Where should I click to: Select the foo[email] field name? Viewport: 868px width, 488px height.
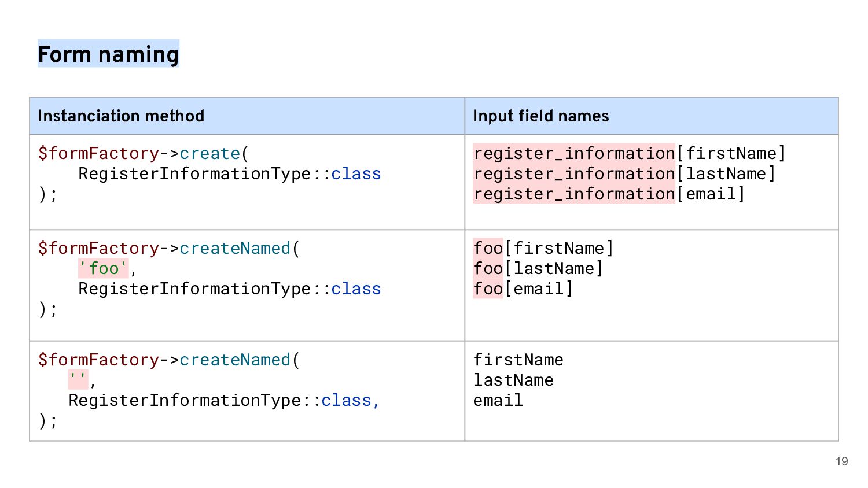pyautogui.click(x=523, y=289)
